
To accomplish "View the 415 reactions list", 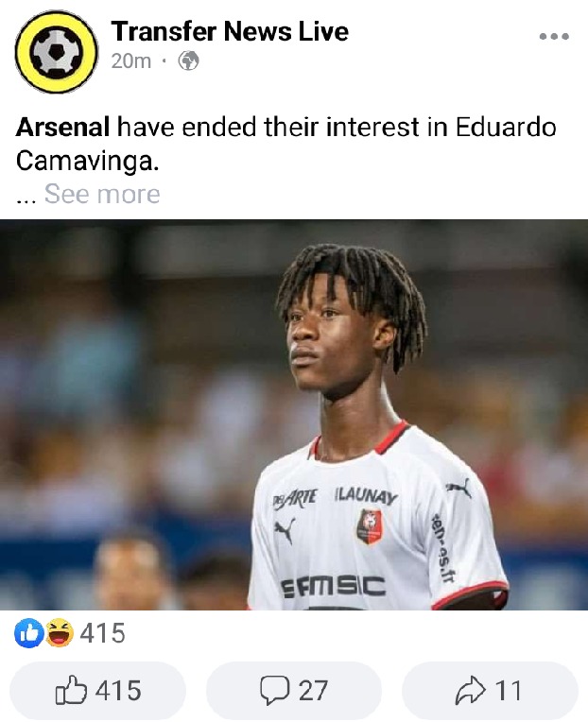I will pyautogui.click(x=102, y=633).
